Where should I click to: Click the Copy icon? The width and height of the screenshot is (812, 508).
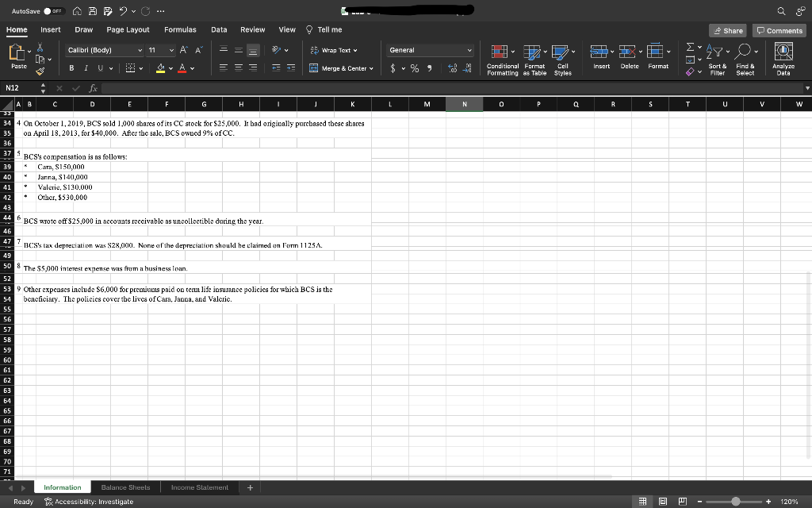pyautogui.click(x=40, y=59)
